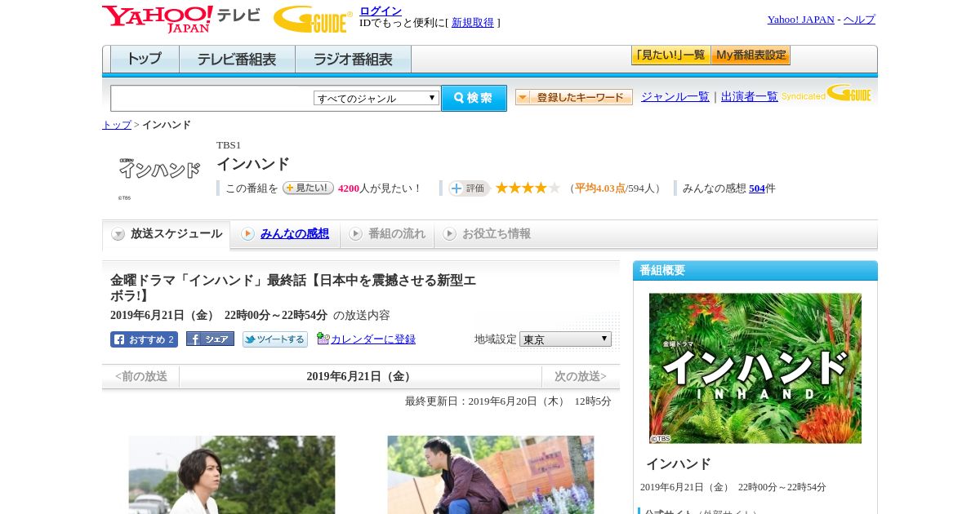This screenshot has width=980, height=514.
Task: Open the ヘルプ link
Action: (x=859, y=20)
